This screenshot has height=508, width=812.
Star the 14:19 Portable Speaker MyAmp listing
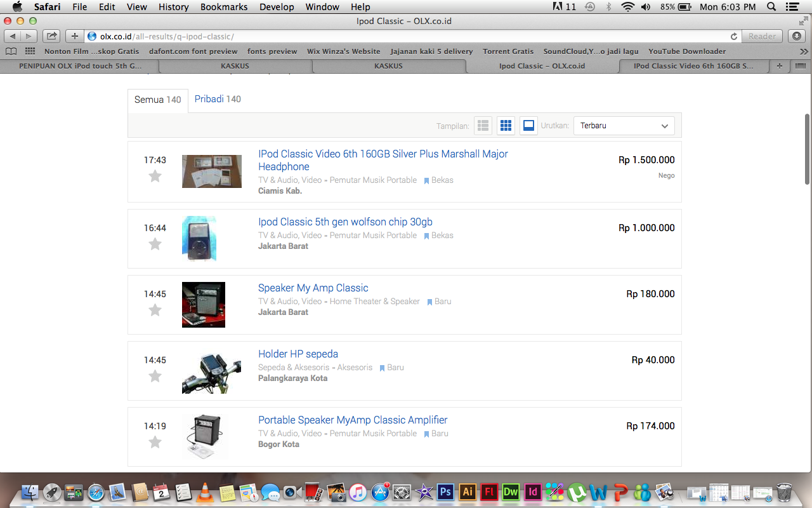tap(155, 442)
